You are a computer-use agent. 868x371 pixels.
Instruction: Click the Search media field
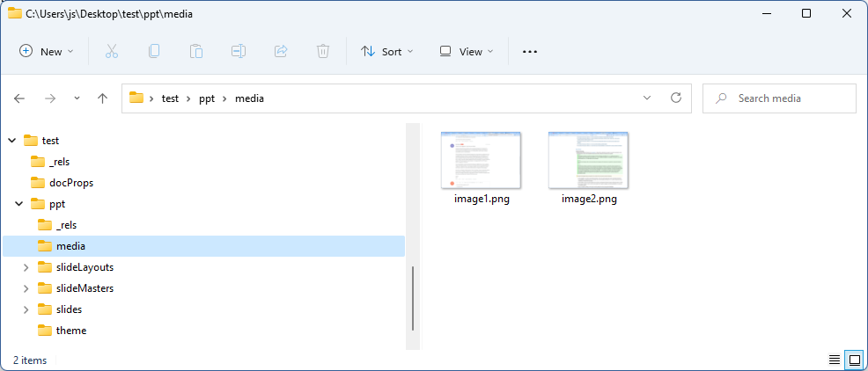pos(779,98)
